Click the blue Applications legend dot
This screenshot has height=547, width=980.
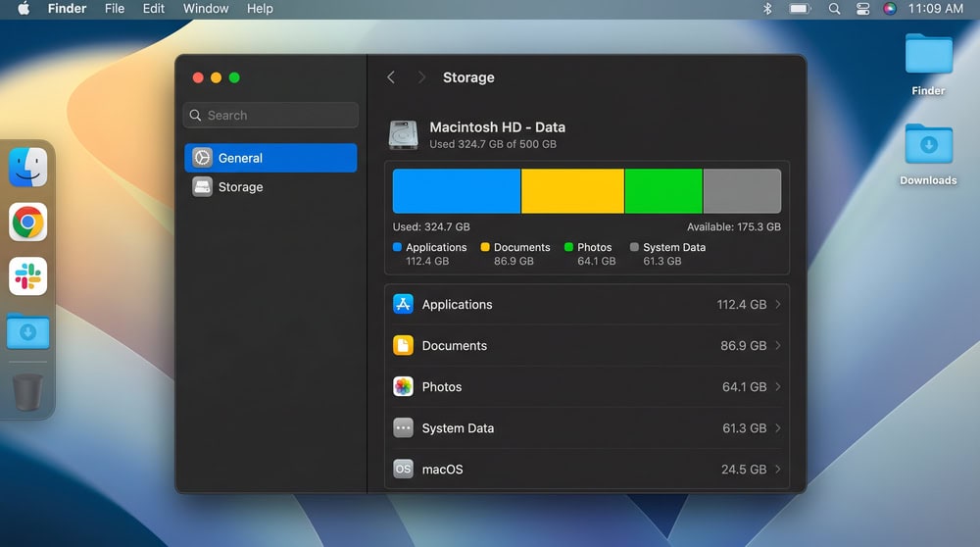coord(397,247)
